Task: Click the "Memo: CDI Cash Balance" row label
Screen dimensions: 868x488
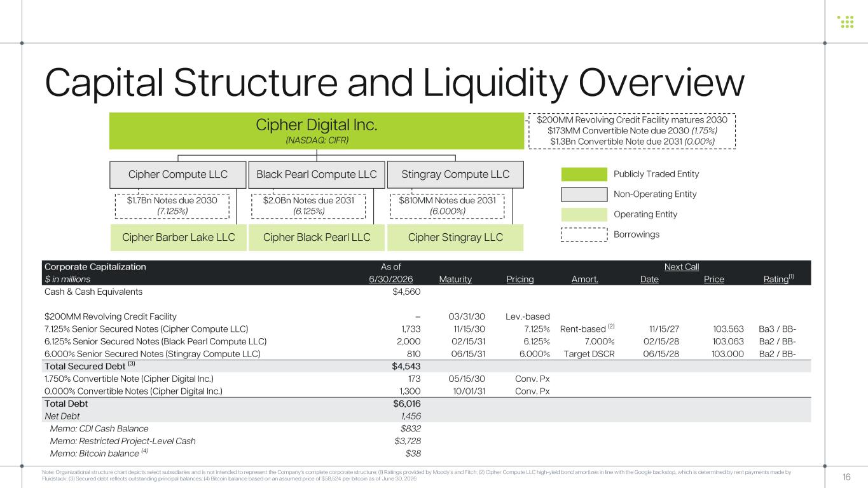Action: point(99,428)
